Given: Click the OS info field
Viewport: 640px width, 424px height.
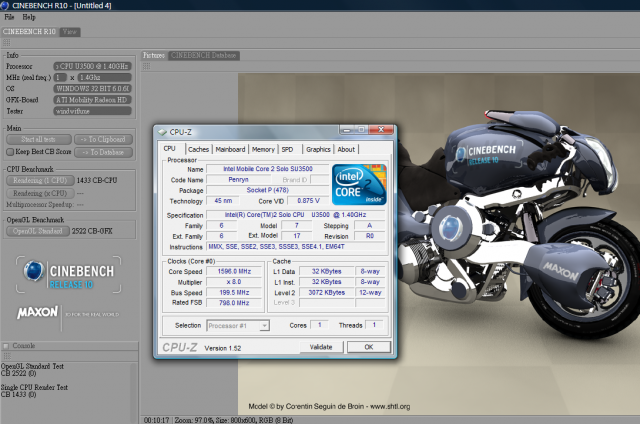Looking at the screenshot, I should pyautogui.click(x=92, y=89).
